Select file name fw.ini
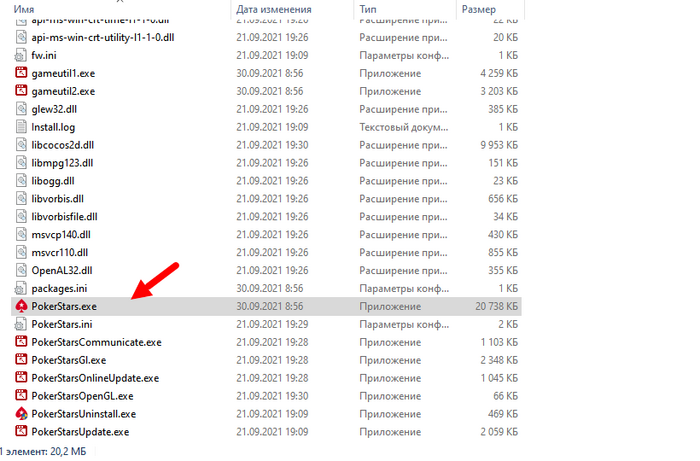The width and height of the screenshot is (700, 461). 44,55
